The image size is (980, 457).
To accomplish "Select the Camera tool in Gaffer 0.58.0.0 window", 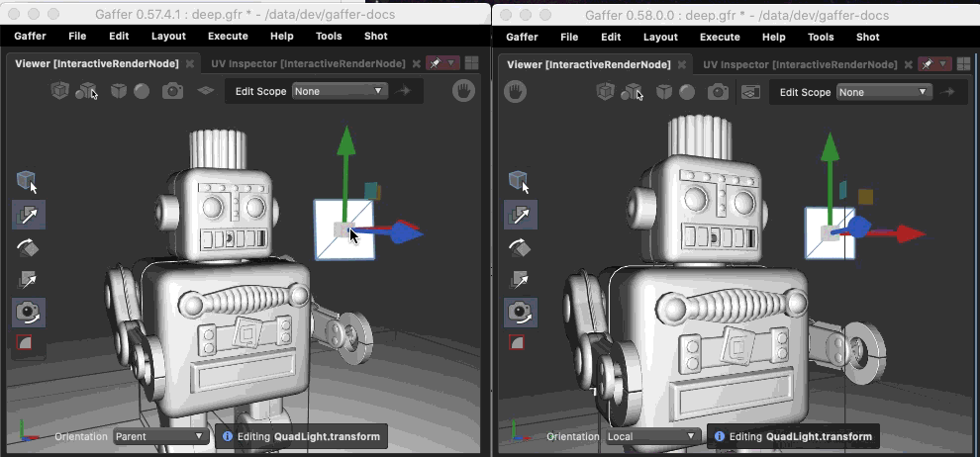I will point(520,313).
